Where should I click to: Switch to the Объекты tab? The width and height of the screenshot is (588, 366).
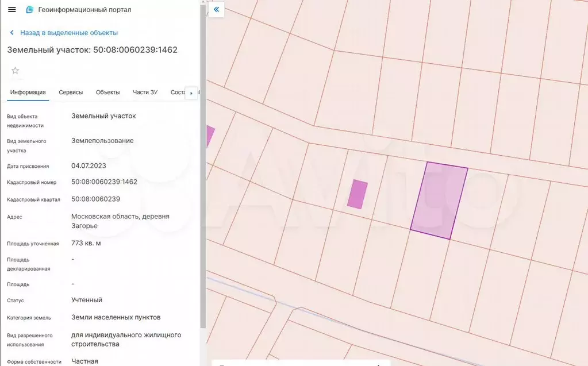[107, 93]
